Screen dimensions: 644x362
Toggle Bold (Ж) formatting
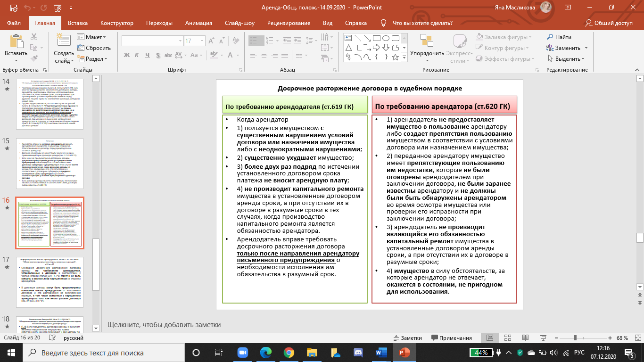click(127, 55)
